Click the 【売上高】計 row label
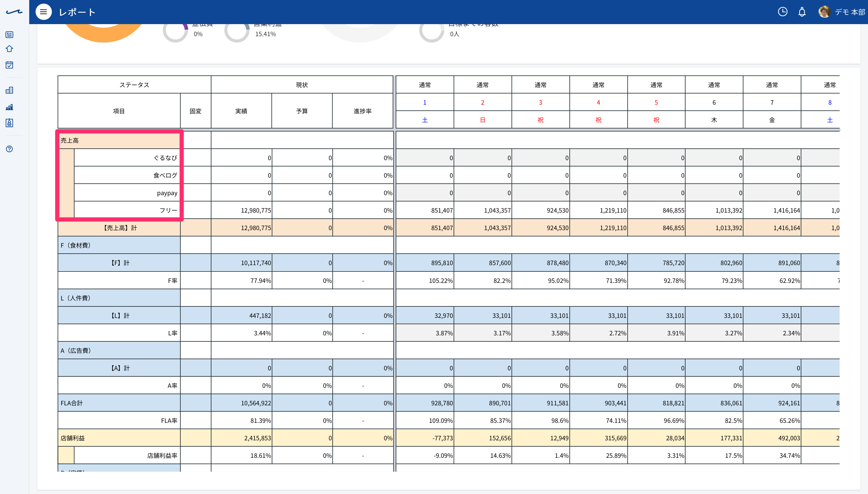The height and width of the screenshot is (494, 868). click(119, 228)
